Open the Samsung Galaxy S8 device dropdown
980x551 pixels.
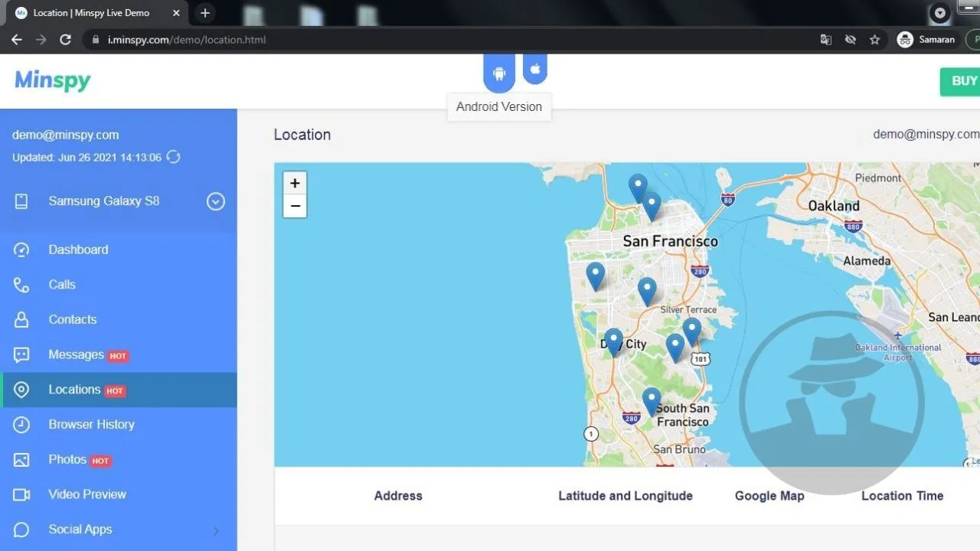point(216,201)
